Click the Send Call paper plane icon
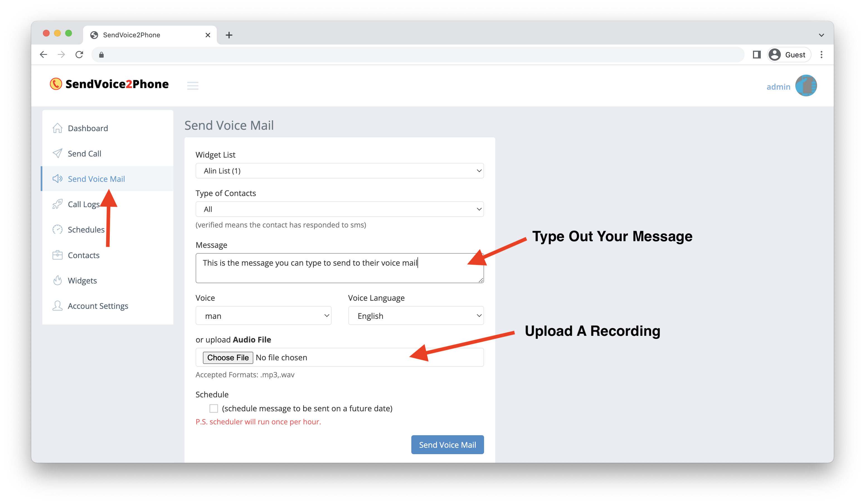This screenshot has height=504, width=865. tap(57, 153)
